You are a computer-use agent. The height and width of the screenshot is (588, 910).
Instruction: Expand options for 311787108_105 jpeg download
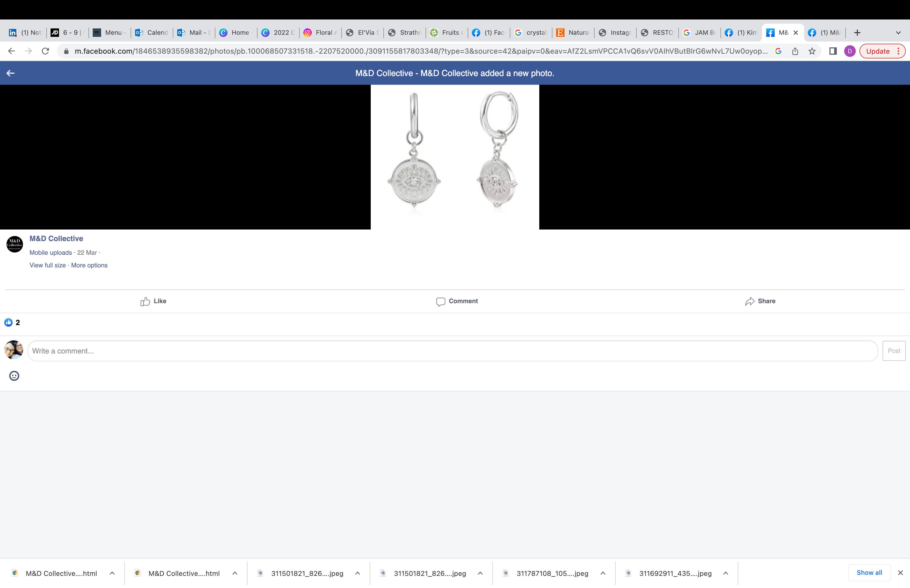pyautogui.click(x=603, y=573)
